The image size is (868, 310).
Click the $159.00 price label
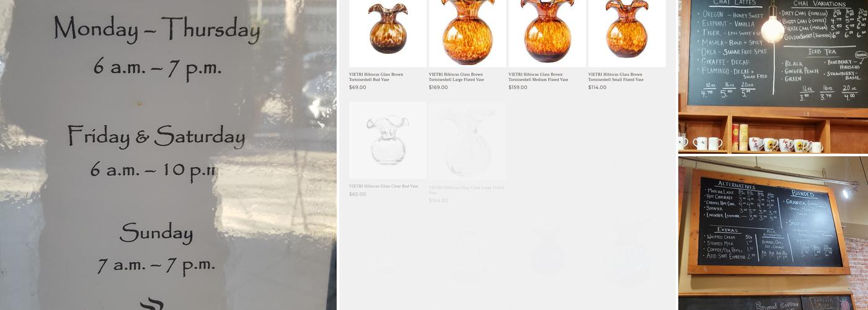tap(518, 87)
